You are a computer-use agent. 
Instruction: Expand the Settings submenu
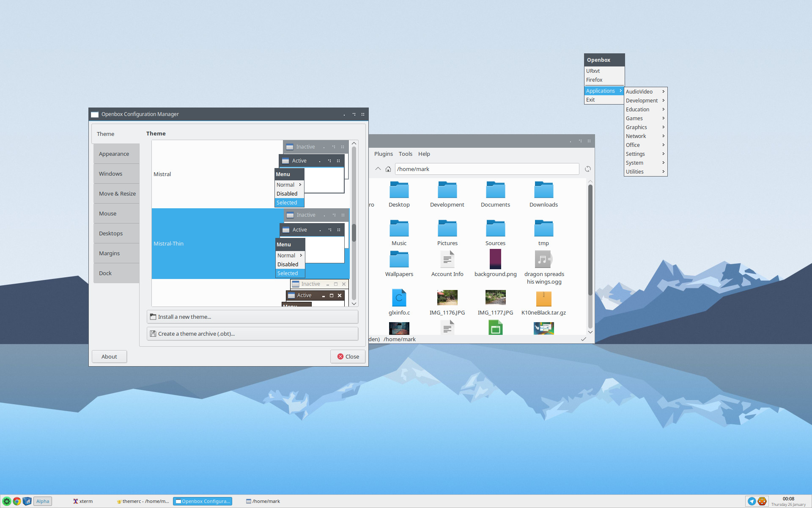645,154
